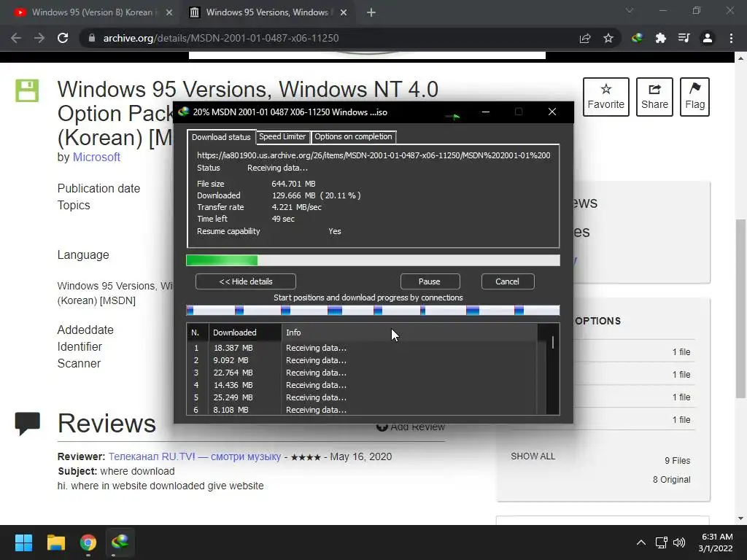
Task: Open a new browser tab
Action: (x=371, y=12)
